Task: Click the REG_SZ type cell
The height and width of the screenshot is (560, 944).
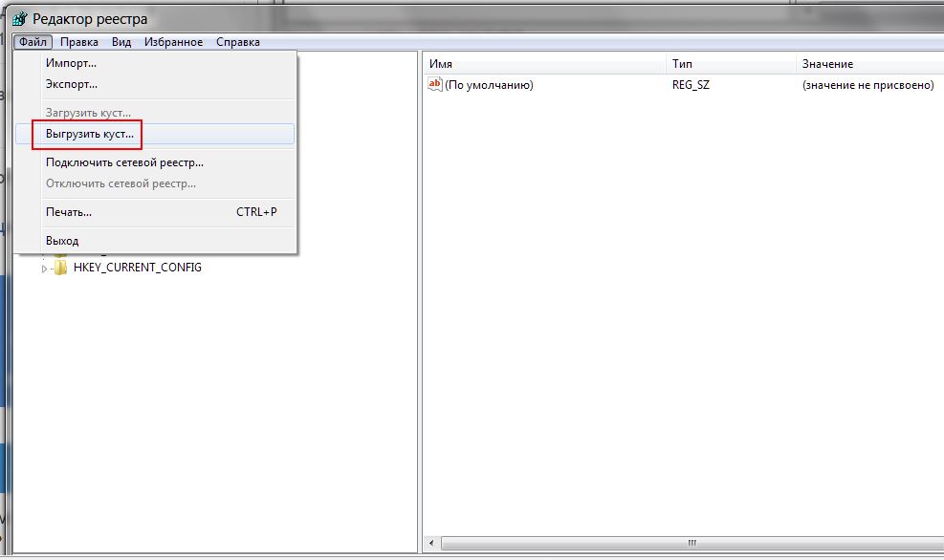Action: coord(691,85)
